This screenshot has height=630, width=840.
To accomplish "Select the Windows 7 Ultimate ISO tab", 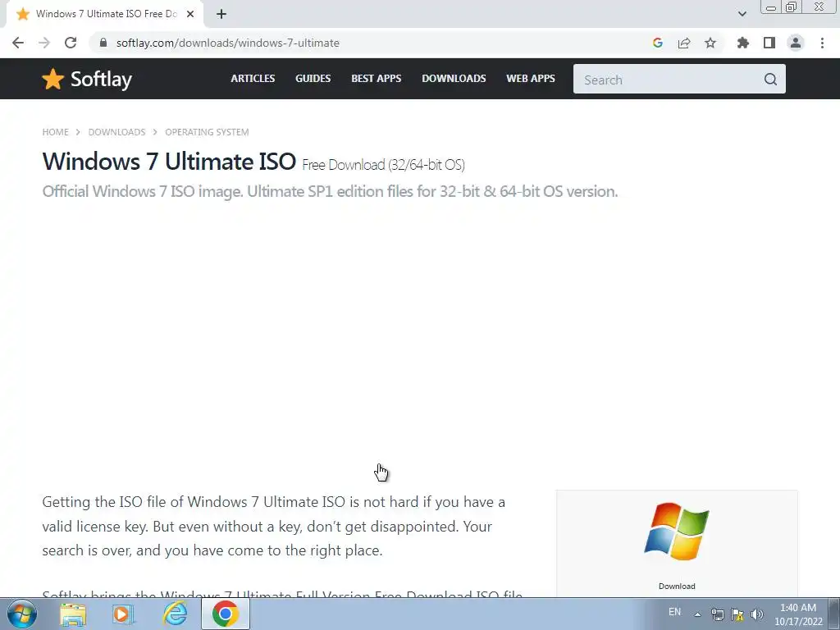I will tap(104, 14).
